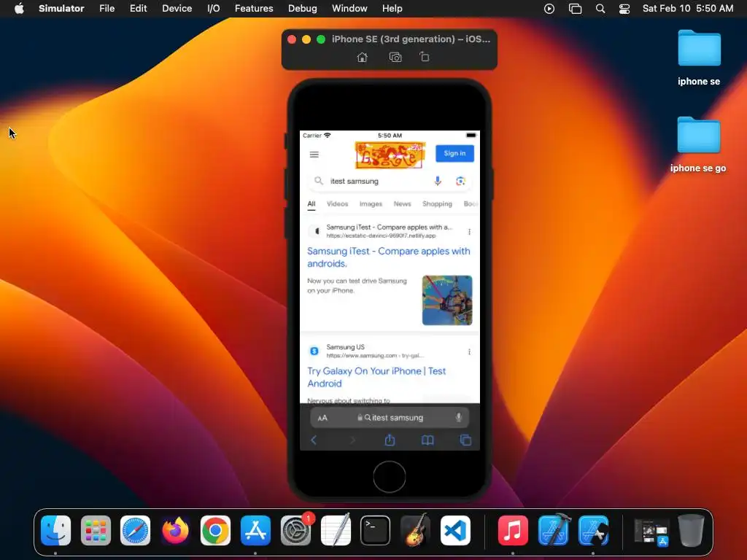Show Safari tabs overview icon

click(465, 440)
